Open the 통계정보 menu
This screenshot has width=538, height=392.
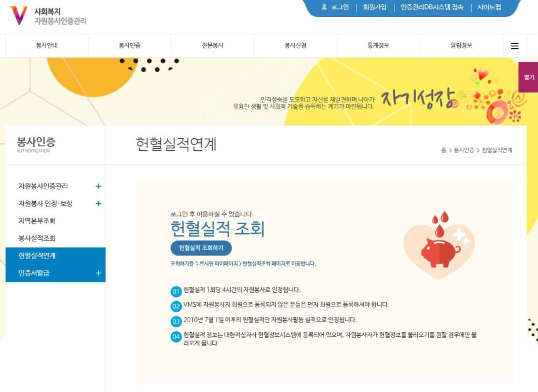click(x=378, y=46)
